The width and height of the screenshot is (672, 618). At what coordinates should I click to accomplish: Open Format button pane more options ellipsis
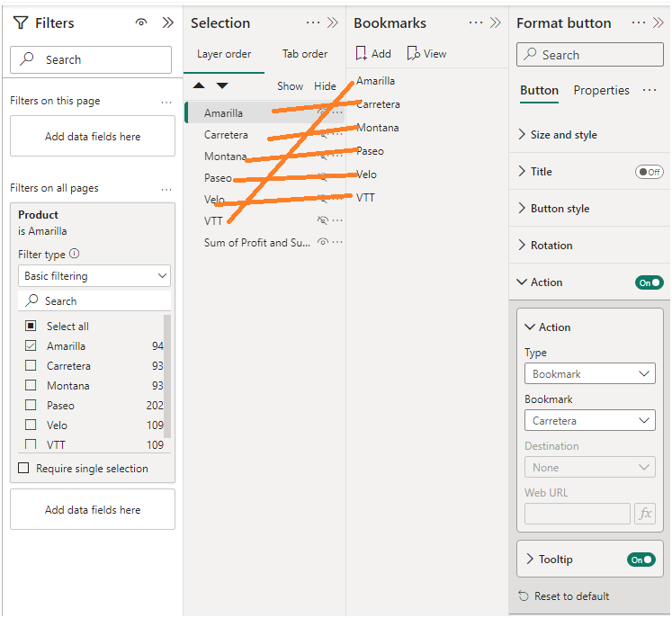coord(639,22)
